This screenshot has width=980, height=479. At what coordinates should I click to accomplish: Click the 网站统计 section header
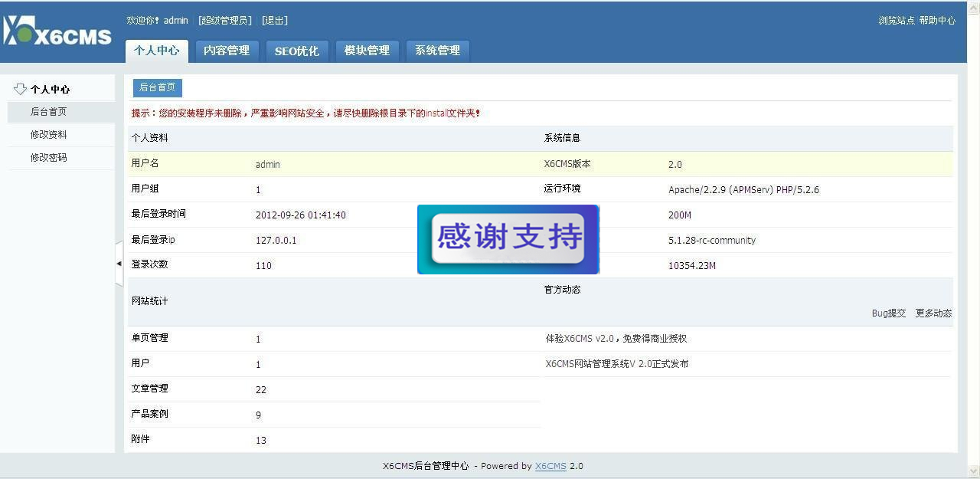pos(149,301)
